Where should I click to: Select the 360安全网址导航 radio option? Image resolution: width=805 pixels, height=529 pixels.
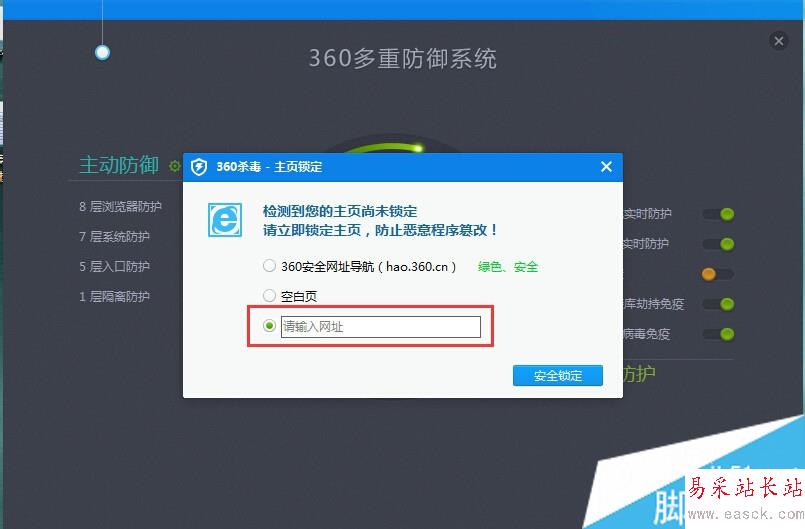pyautogui.click(x=270, y=266)
